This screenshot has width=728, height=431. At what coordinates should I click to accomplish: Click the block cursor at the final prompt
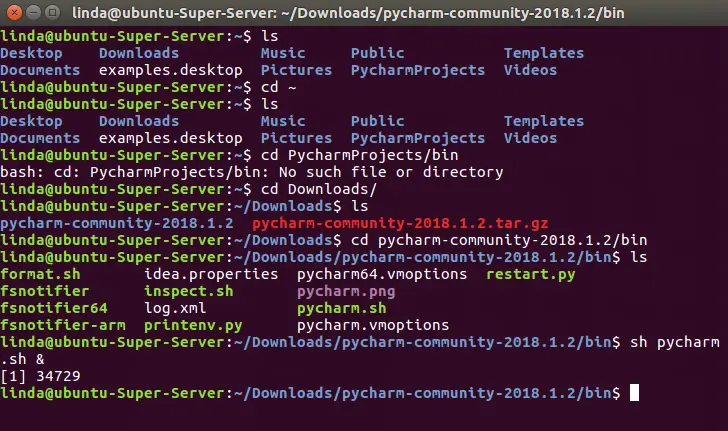(x=634, y=393)
